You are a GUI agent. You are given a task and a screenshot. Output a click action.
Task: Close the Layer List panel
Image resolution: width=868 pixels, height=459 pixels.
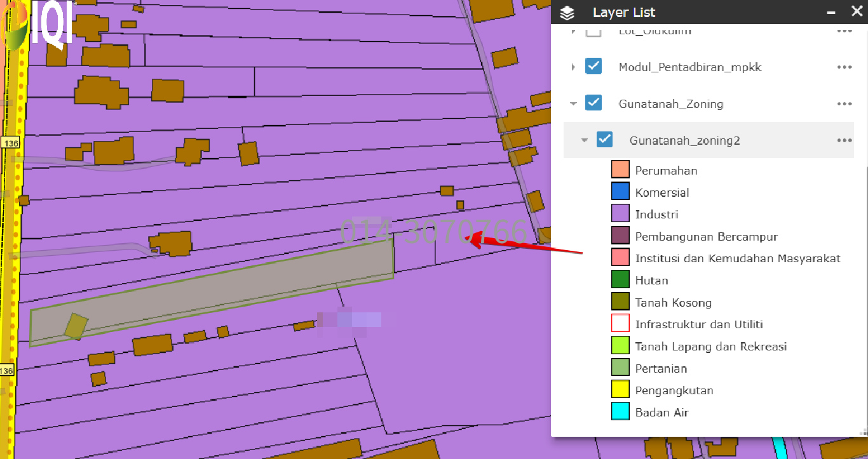click(x=855, y=12)
